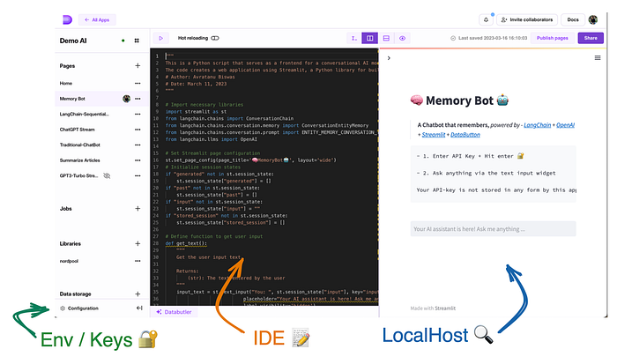
Task: Select the side-by-side split view
Action: point(370,38)
